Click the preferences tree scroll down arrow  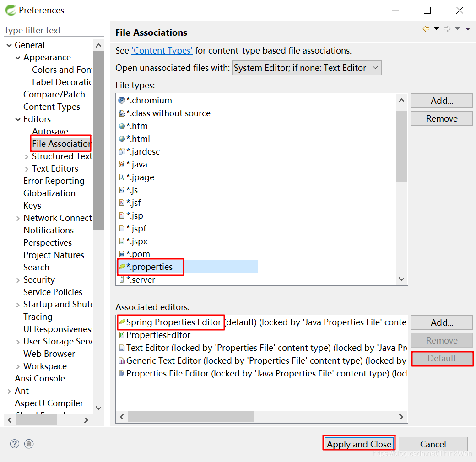coord(98,408)
